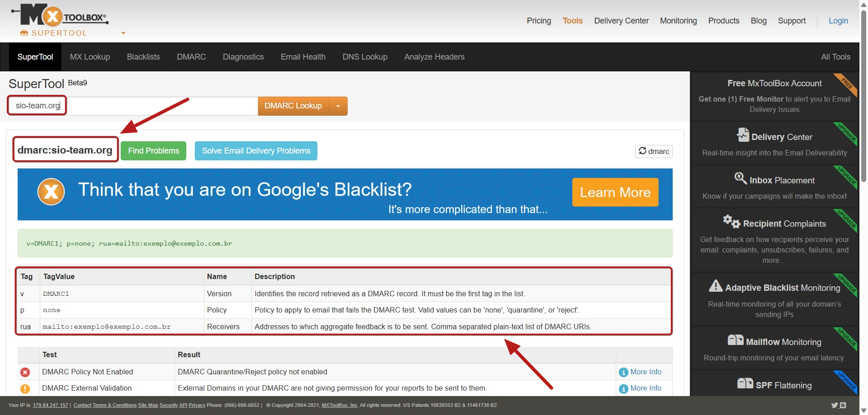
Task: Open the Diagnostics tab
Action: [x=243, y=57]
